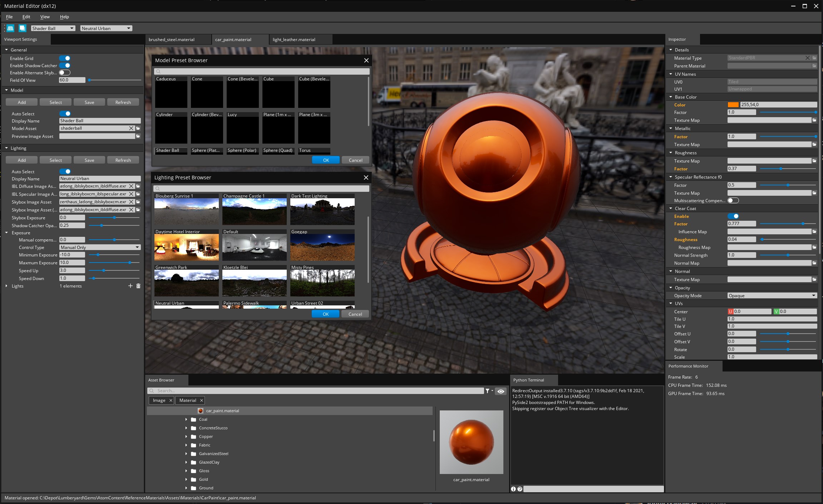Click the help question-mark icon in Python Terminal
823x504 pixels.
tap(520, 489)
